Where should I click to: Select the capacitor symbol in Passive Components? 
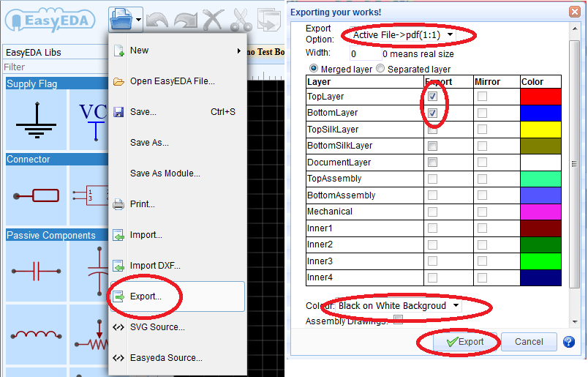pos(37,271)
